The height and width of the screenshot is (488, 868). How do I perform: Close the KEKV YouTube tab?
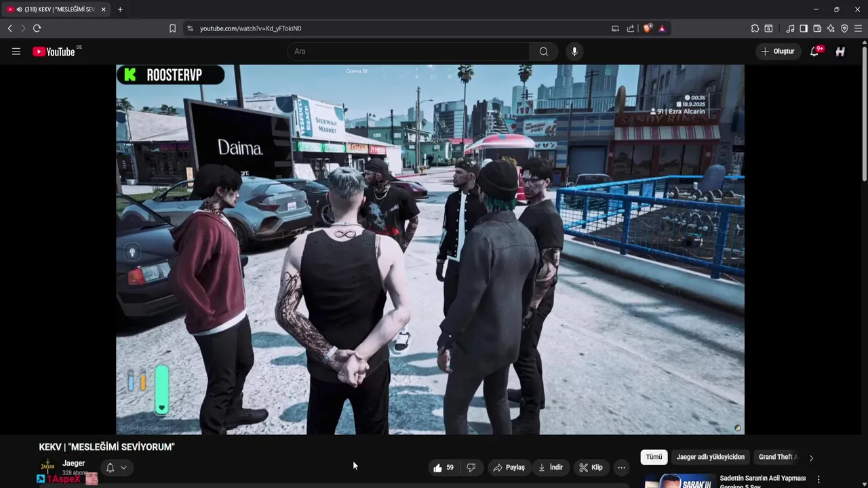coord(103,9)
